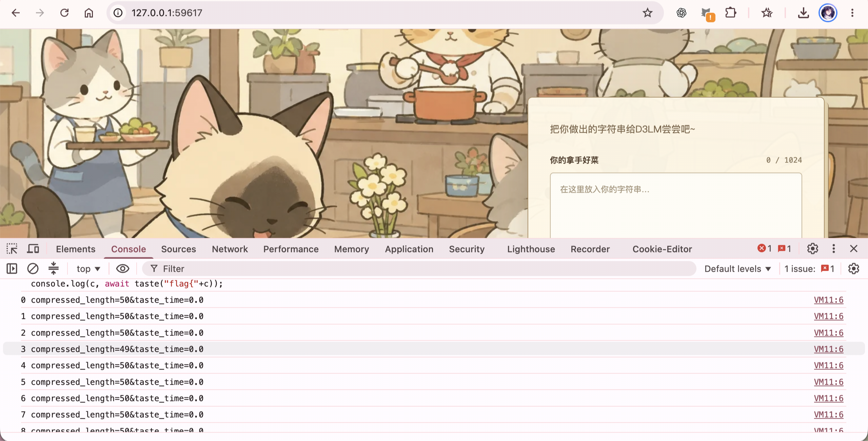Image resolution: width=868 pixels, height=441 pixels.
Task: Switch to the Application tab
Action: 409,249
